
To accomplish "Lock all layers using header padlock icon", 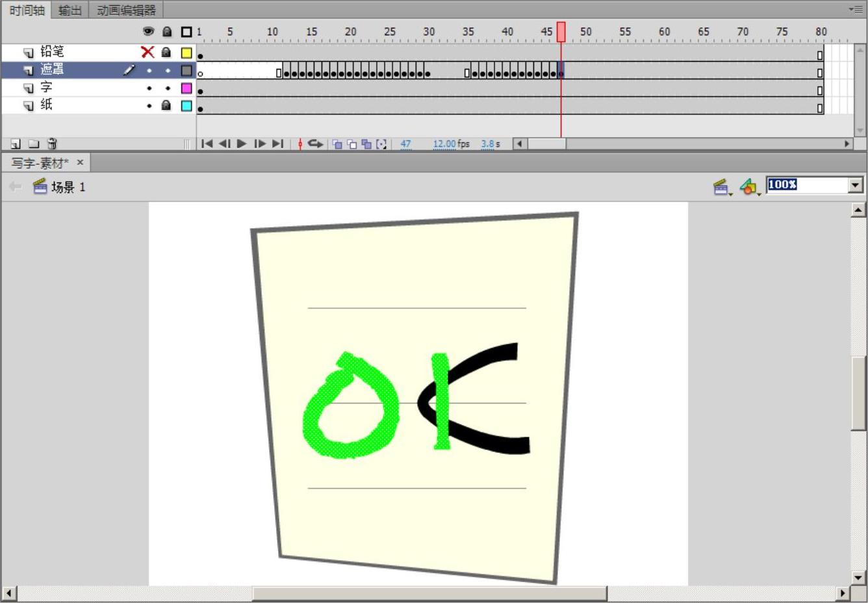I will point(167,31).
